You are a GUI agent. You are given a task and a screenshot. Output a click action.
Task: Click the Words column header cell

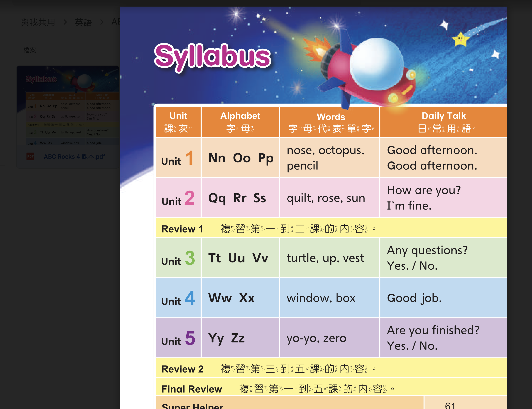coord(330,122)
